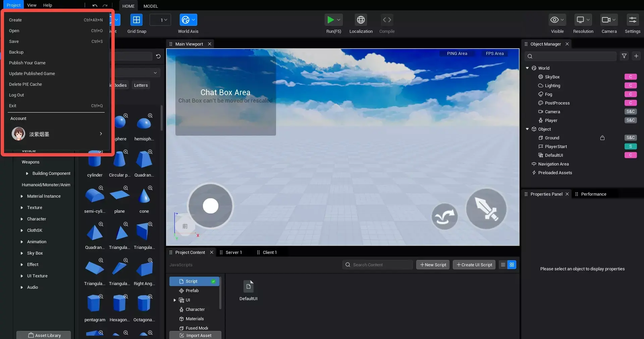Tap the attack sword button in viewport
The image size is (644, 339).
tap(486, 209)
